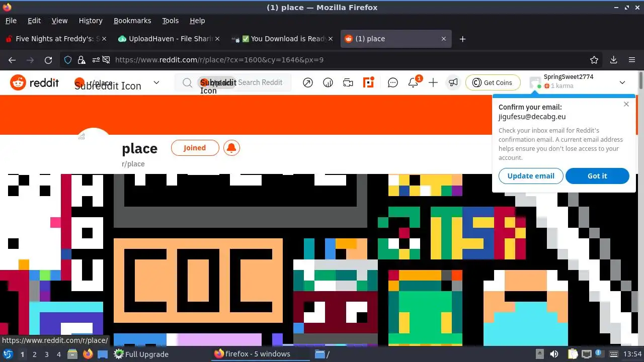
Task: Click the padlock site info icon
Action: pos(81,60)
